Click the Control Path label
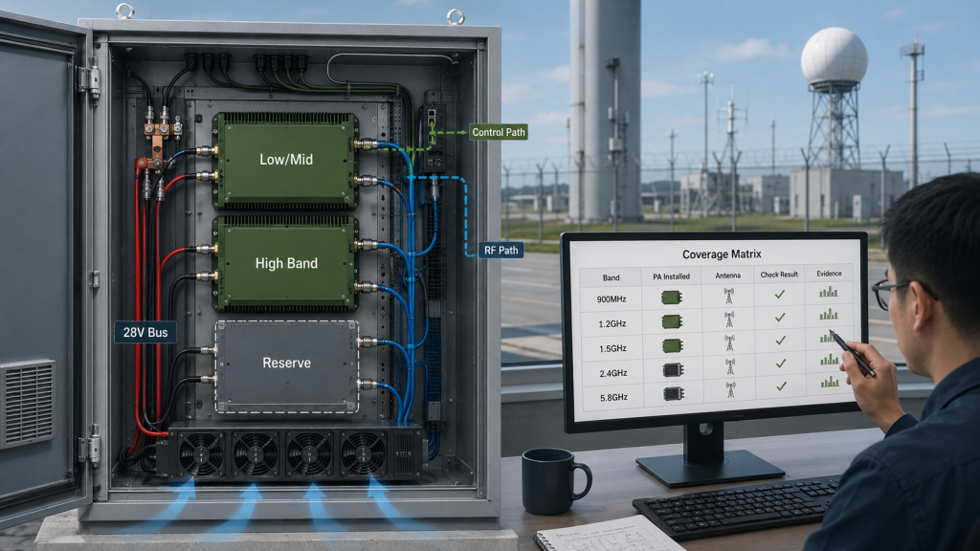980x551 pixels. (x=498, y=132)
